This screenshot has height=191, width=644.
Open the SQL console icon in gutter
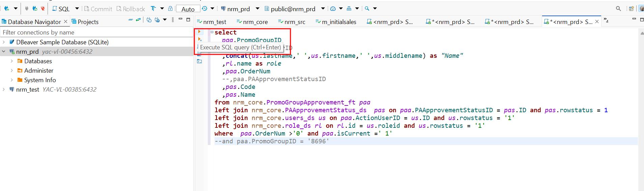tap(199, 61)
